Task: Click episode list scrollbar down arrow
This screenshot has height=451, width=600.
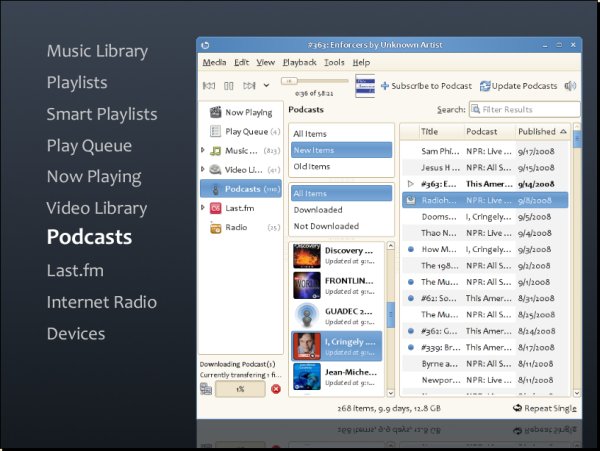Action: click(576, 393)
